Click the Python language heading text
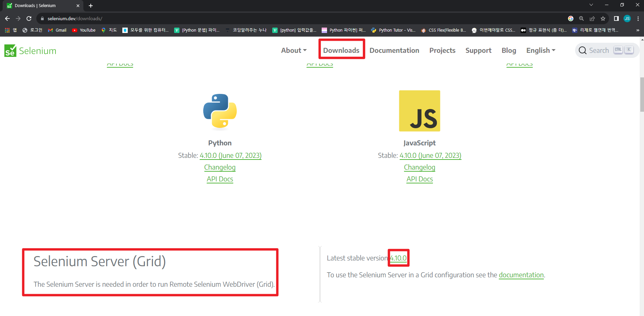644x316 pixels. tap(220, 143)
